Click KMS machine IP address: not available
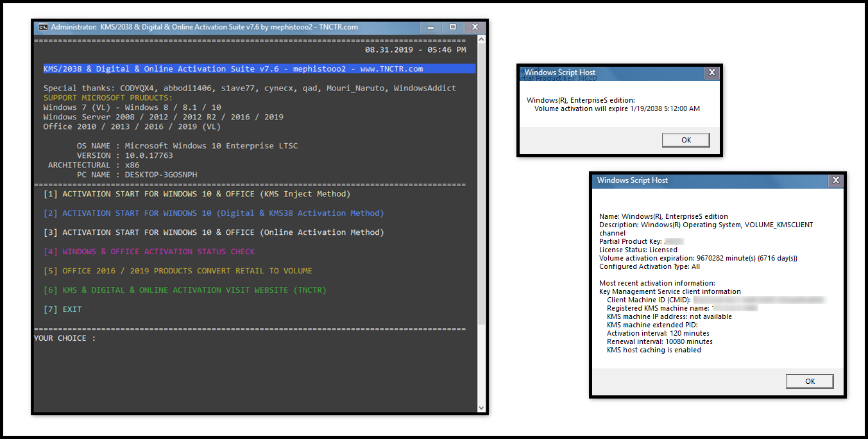The height and width of the screenshot is (439, 868). click(x=669, y=316)
